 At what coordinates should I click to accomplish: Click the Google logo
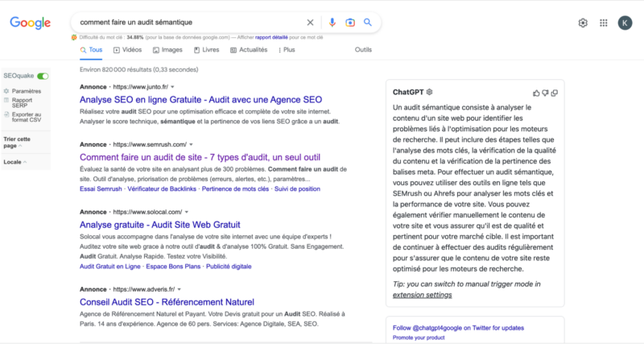pyautogui.click(x=30, y=23)
